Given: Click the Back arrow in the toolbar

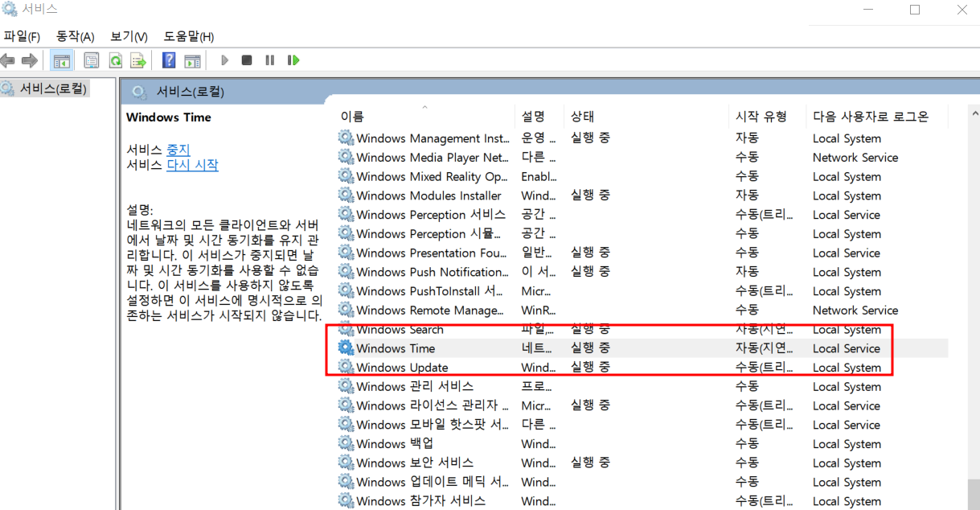Looking at the screenshot, I should point(8,60).
